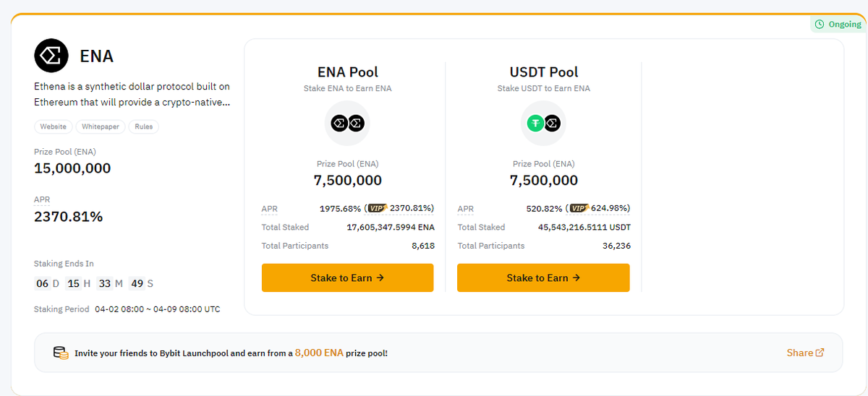Click Stake to Earn in USDT Pool

click(543, 277)
